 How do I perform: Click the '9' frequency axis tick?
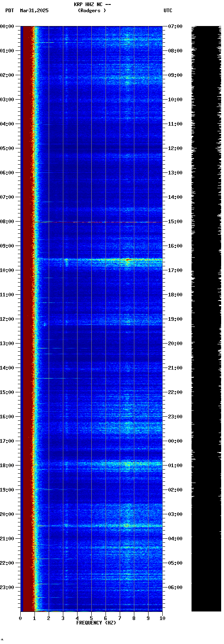(148, 618)
